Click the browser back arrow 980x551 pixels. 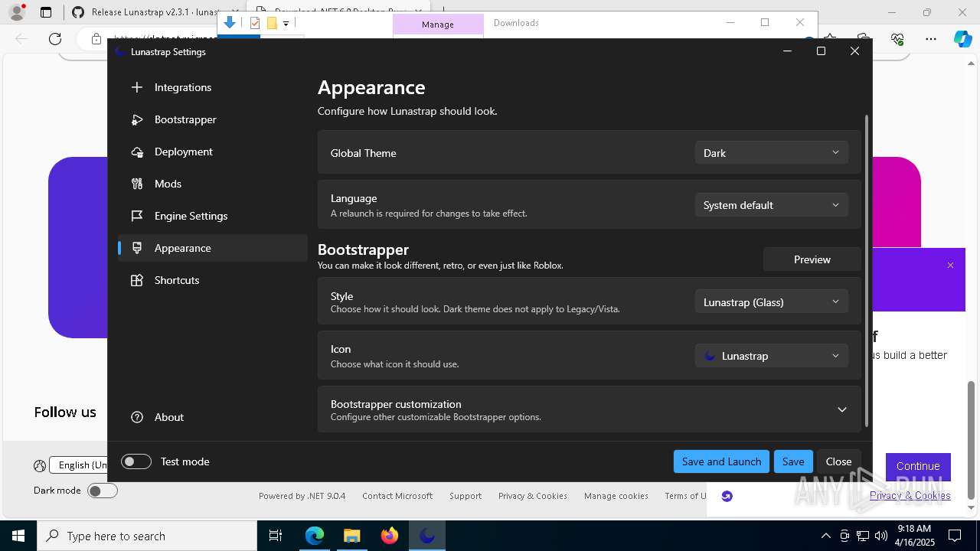coord(21,39)
